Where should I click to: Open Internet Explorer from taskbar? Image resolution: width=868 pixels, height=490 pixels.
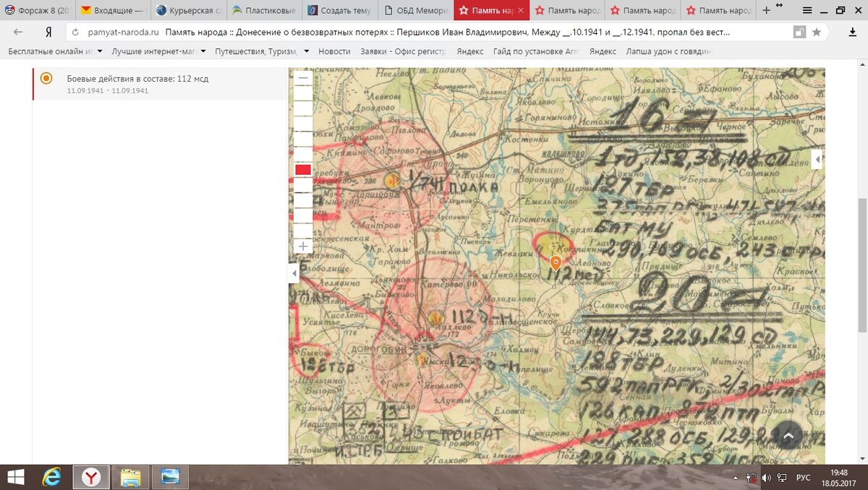tap(51, 477)
